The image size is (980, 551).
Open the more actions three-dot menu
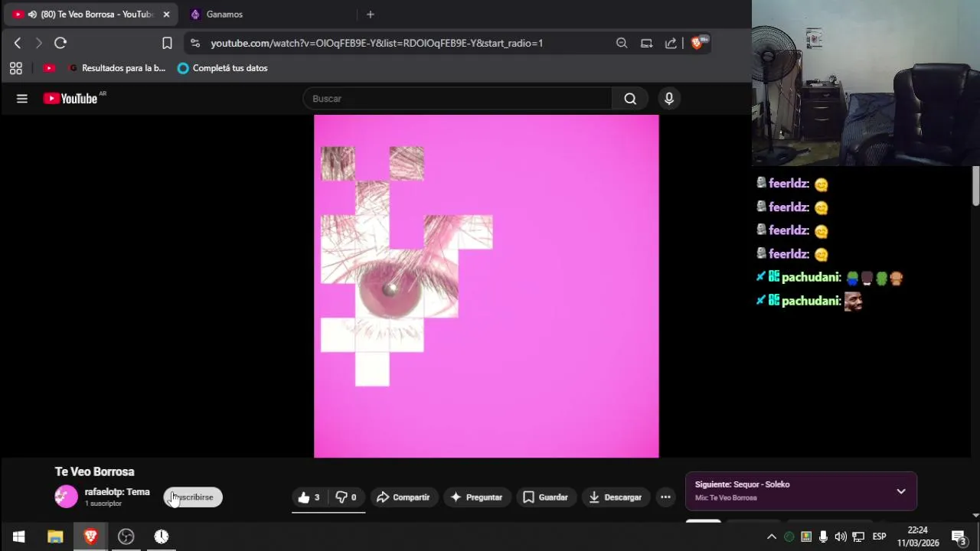pyautogui.click(x=665, y=497)
